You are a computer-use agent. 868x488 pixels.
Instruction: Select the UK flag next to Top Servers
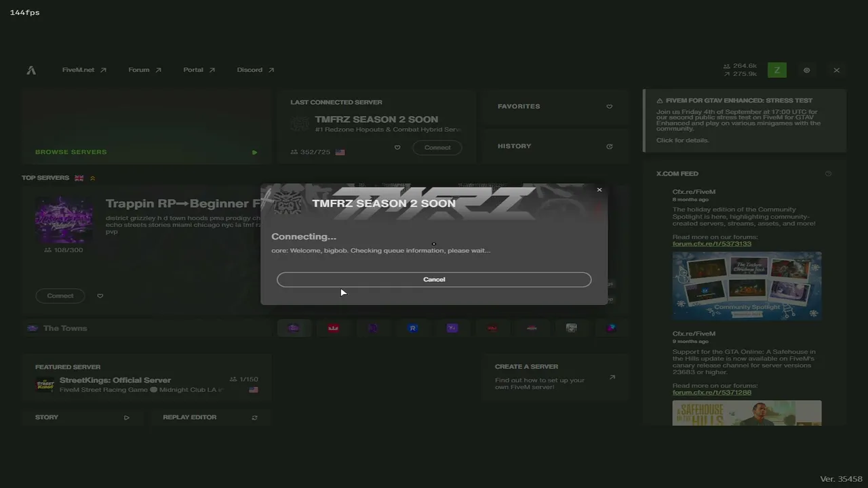coord(79,178)
